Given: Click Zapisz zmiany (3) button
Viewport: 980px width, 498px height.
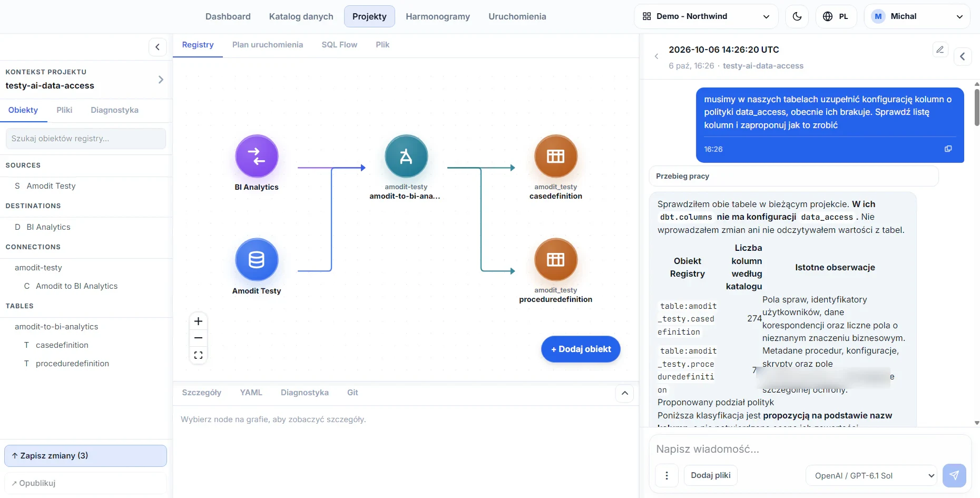Looking at the screenshot, I should coord(85,456).
